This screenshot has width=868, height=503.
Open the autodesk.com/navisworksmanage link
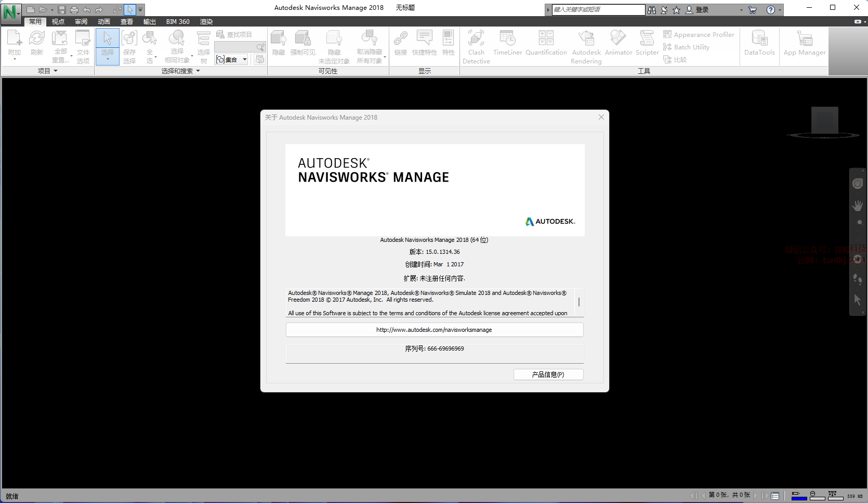click(434, 330)
